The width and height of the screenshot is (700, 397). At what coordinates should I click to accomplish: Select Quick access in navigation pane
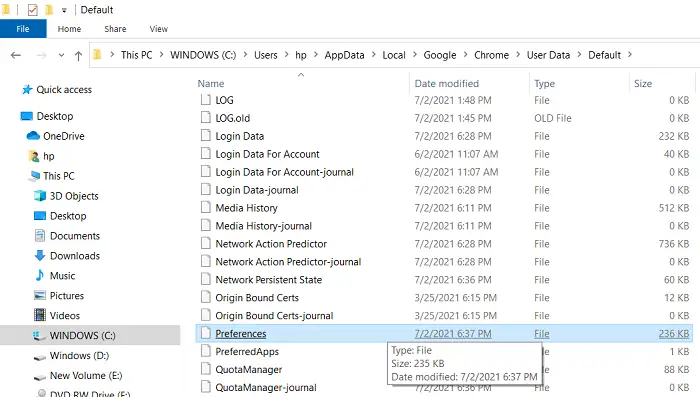pos(64,90)
